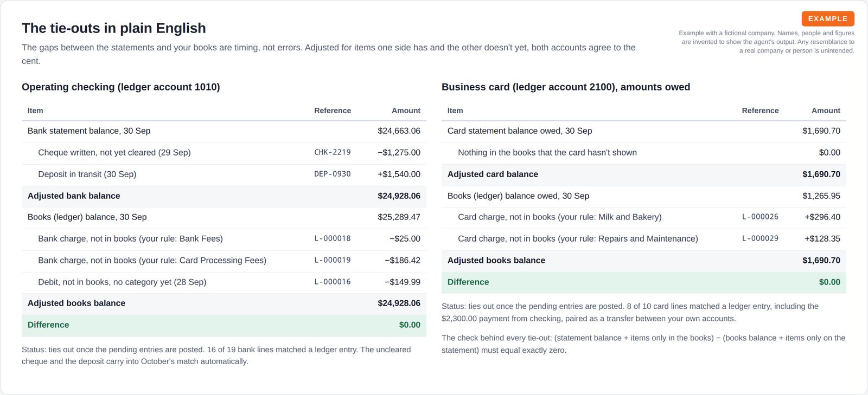Click the 'Adjusted card balance' row label

click(x=493, y=174)
